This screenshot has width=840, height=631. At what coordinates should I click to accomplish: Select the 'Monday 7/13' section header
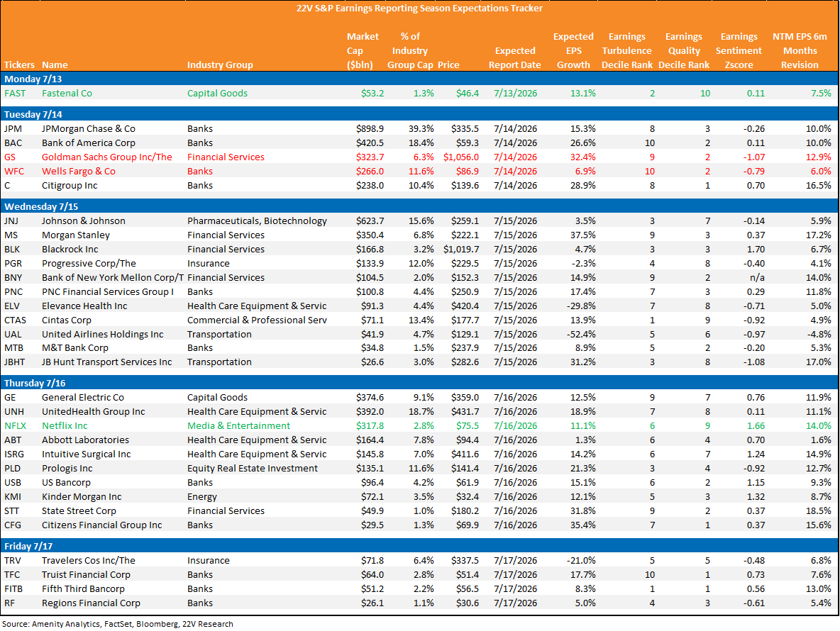tap(419, 79)
